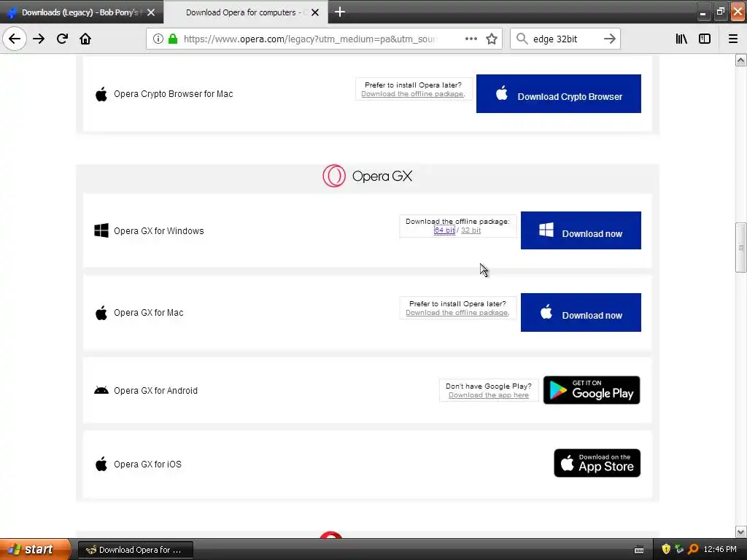Select Opera GX for Windows text
This screenshot has height=560, width=747.
click(x=158, y=231)
